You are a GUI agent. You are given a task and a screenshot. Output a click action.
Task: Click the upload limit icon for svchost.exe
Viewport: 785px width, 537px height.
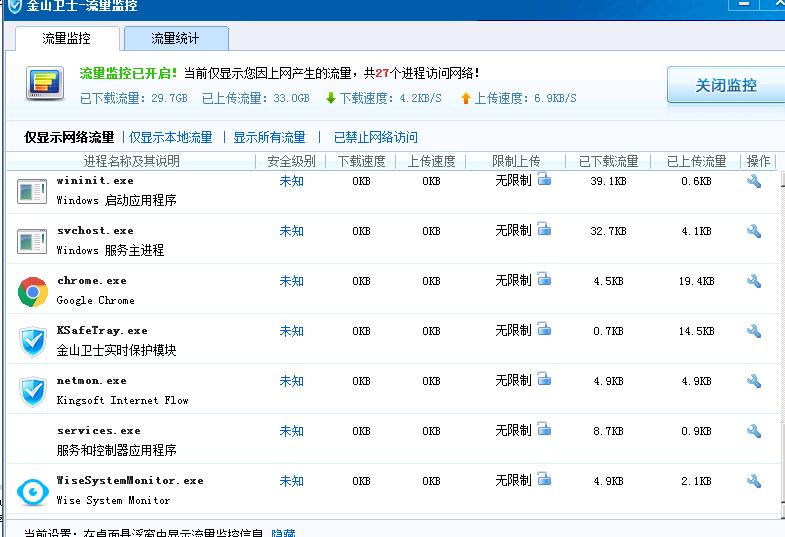(544, 229)
